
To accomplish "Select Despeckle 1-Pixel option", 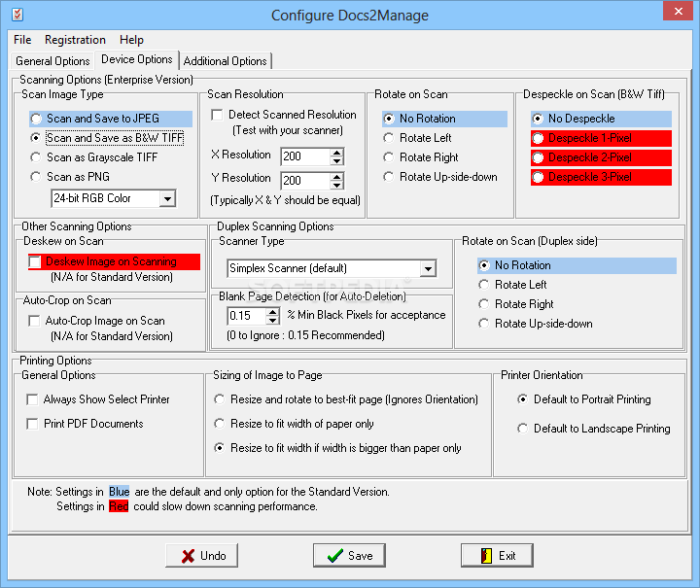I will pos(601,138).
